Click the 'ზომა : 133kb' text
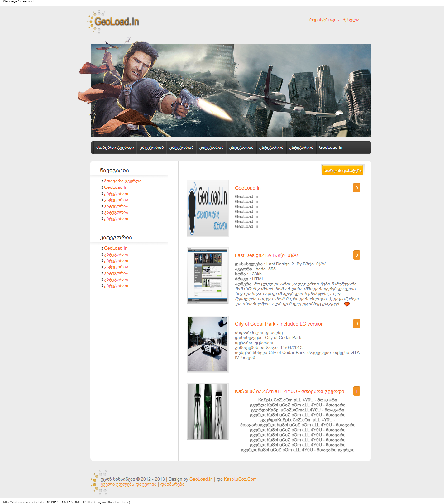 248,274
